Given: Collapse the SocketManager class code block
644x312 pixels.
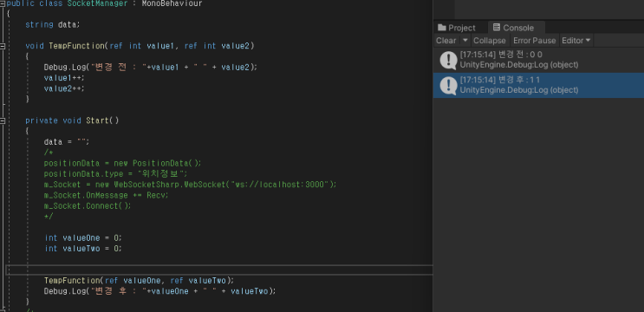Looking at the screenshot, I should coord(3,3).
